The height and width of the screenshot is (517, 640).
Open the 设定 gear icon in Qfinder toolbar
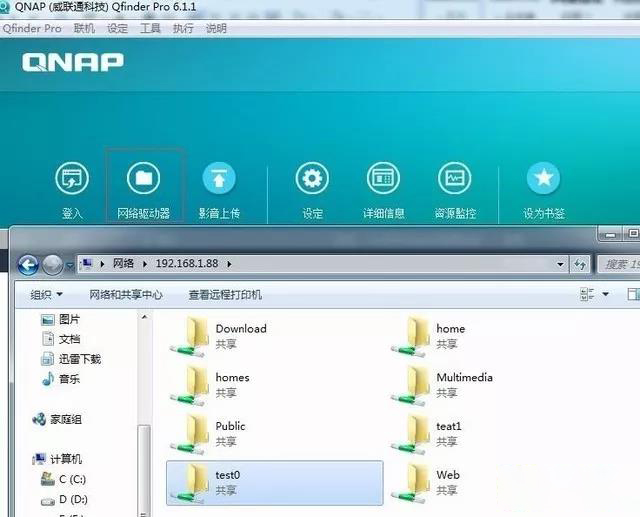click(x=312, y=178)
